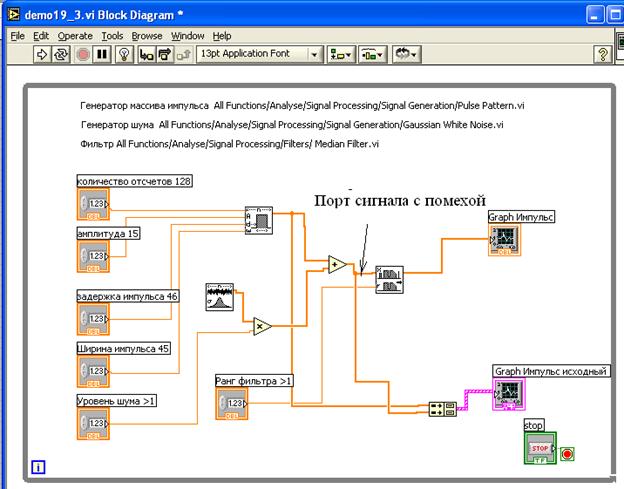The width and height of the screenshot is (624, 489).
Task: Toggle Highlight Execution light bulb
Action: point(124,54)
